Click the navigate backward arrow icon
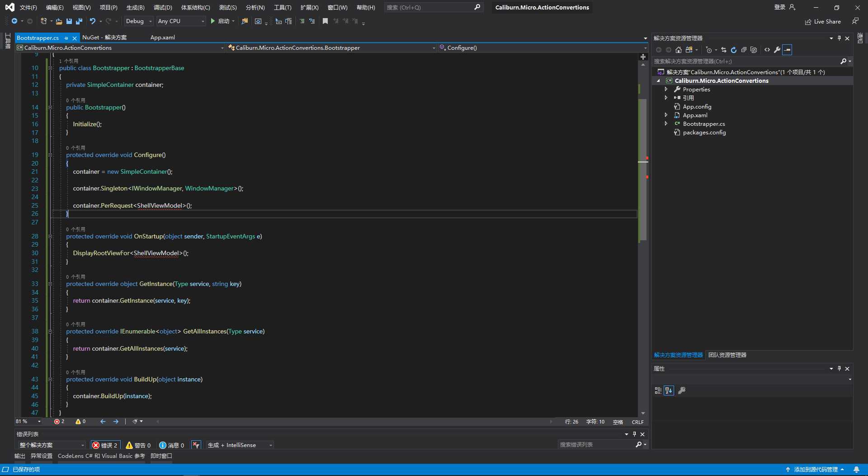The height and width of the screenshot is (476, 868). click(x=14, y=21)
